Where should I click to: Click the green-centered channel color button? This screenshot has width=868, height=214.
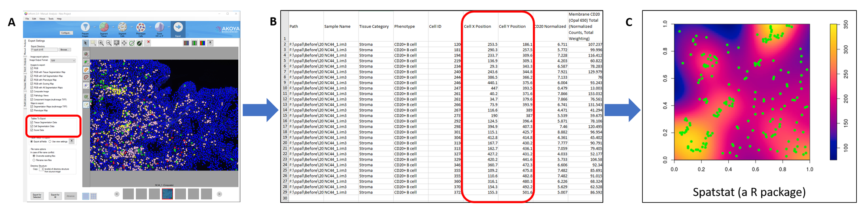(194, 43)
